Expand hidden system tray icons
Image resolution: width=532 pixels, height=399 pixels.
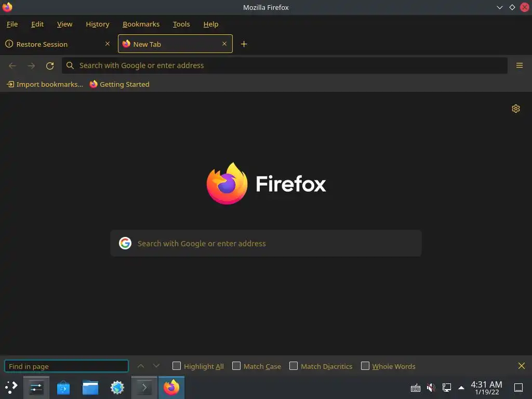click(x=461, y=388)
